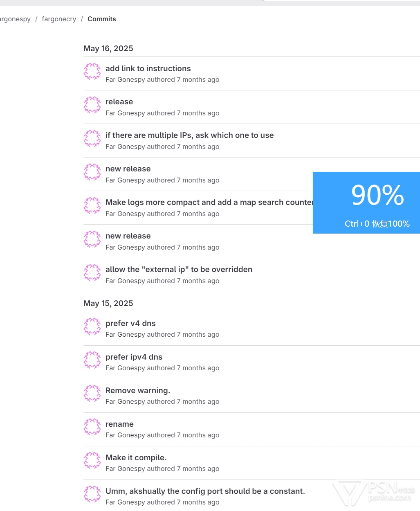
Task: Open the 'add link to instructions' commit
Action: point(148,68)
